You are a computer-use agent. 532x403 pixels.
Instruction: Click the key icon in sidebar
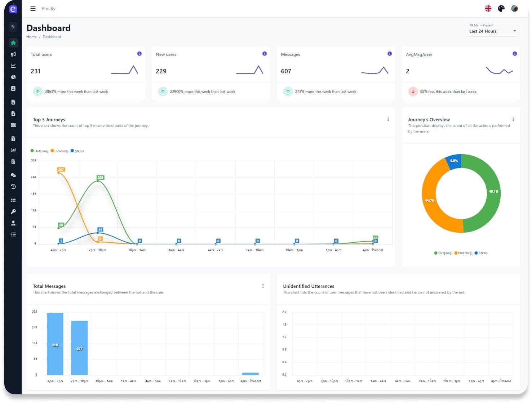pos(13,212)
